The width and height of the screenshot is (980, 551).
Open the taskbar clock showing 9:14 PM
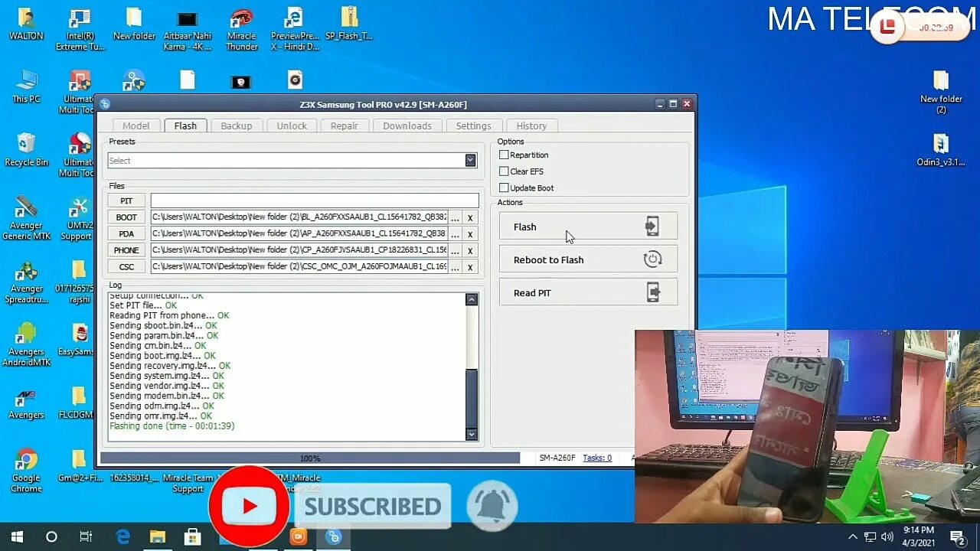click(919, 536)
